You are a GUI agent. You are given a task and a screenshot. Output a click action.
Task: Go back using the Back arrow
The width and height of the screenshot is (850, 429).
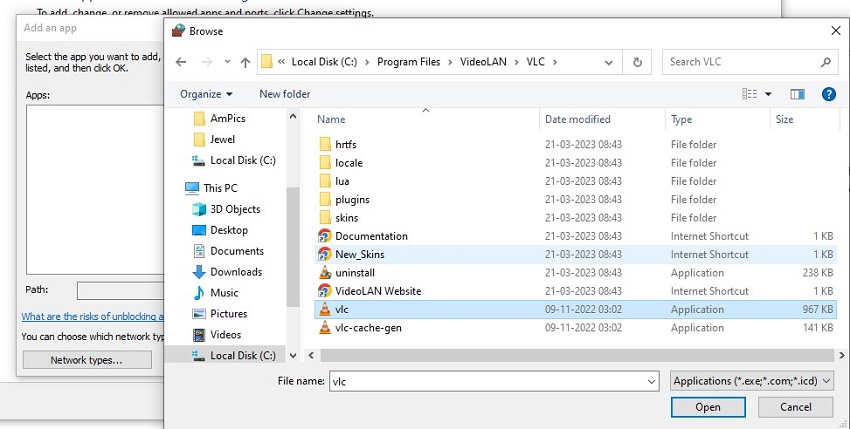pyautogui.click(x=181, y=62)
